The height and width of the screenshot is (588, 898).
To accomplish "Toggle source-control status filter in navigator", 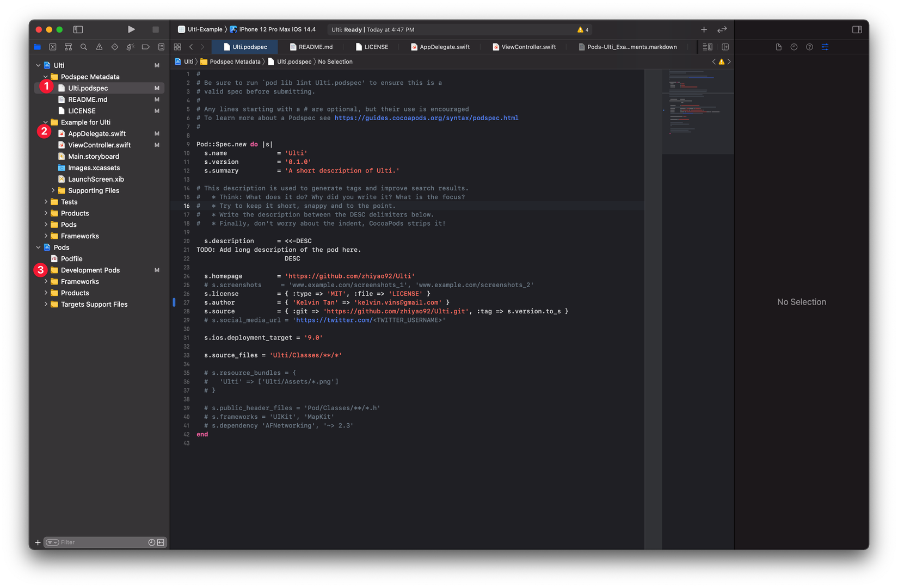I will point(161,542).
